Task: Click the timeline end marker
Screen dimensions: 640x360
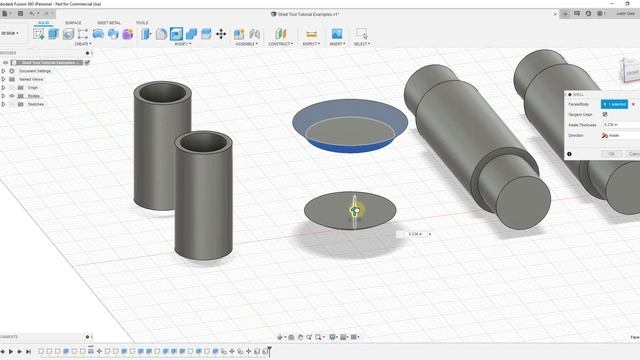Action: (x=269, y=351)
